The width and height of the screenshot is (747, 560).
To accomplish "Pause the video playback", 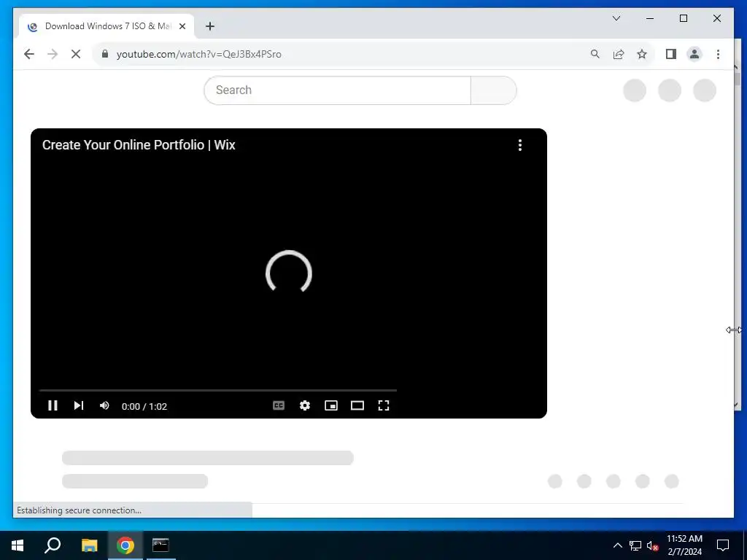I will 53,405.
